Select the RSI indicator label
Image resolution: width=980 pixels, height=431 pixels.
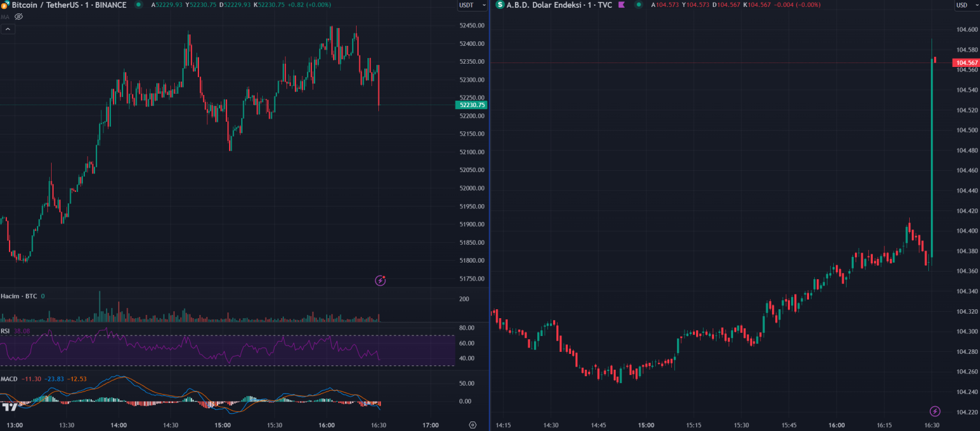point(5,331)
